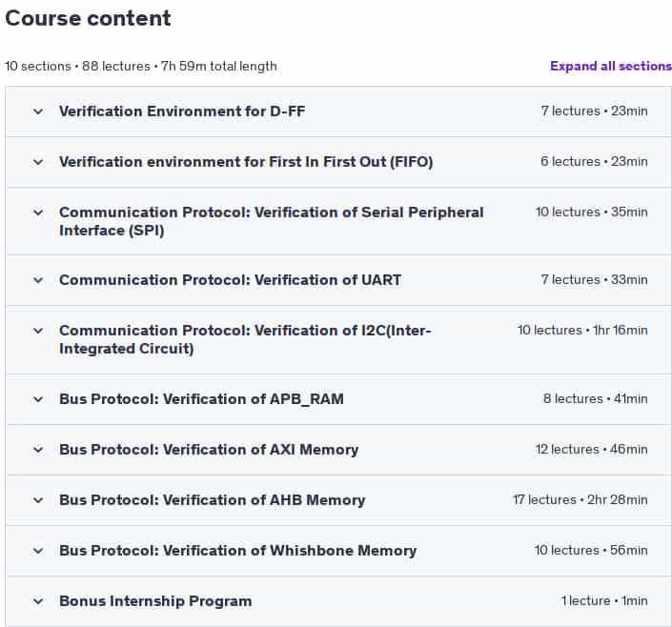Click '6 lectures • 23min' text
The image size is (672, 627).
coord(594,162)
